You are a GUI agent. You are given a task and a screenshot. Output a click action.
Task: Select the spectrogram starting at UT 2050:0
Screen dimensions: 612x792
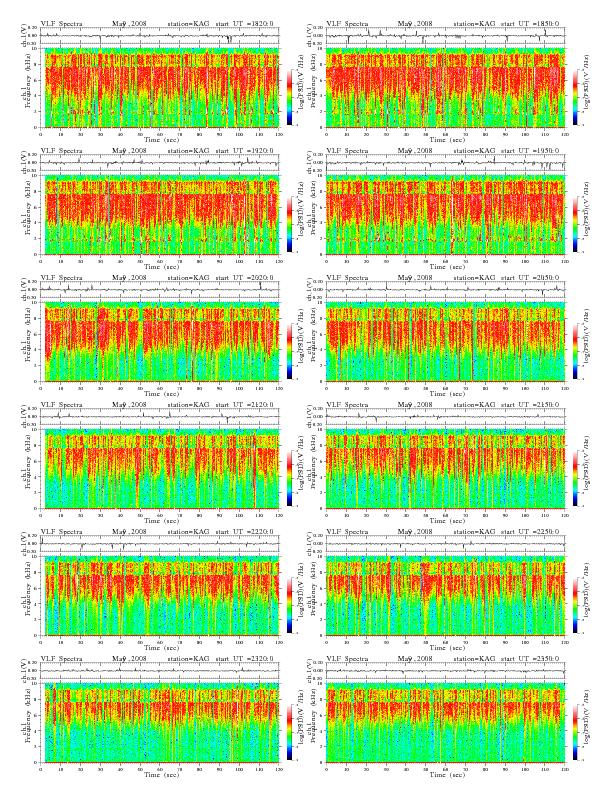445,342
